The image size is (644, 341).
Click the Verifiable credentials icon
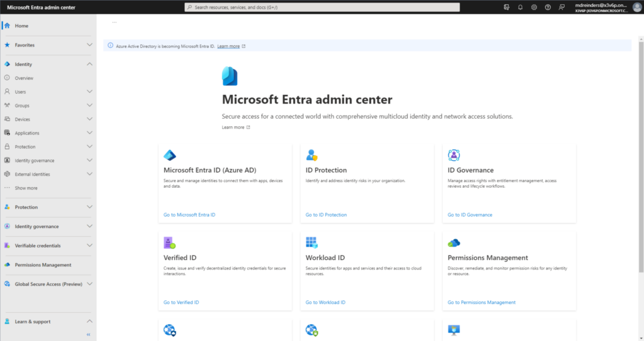tap(7, 246)
